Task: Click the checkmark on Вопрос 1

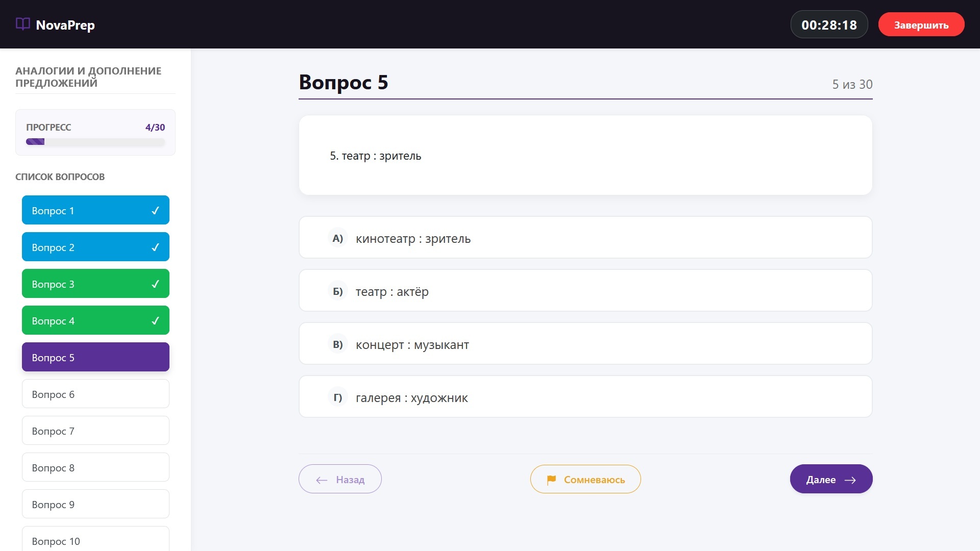Action: (155, 210)
